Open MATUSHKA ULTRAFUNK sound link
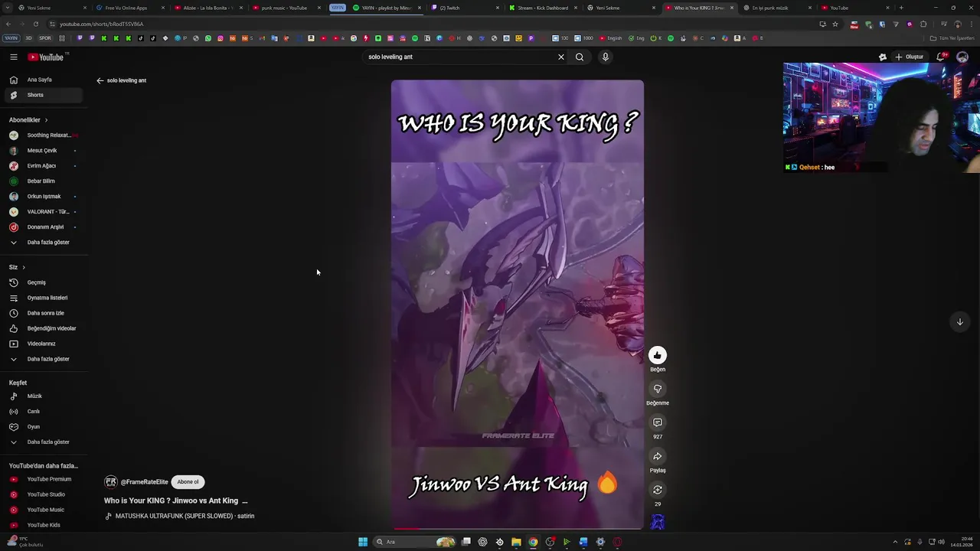The image size is (980, 551). pyautogui.click(x=185, y=517)
